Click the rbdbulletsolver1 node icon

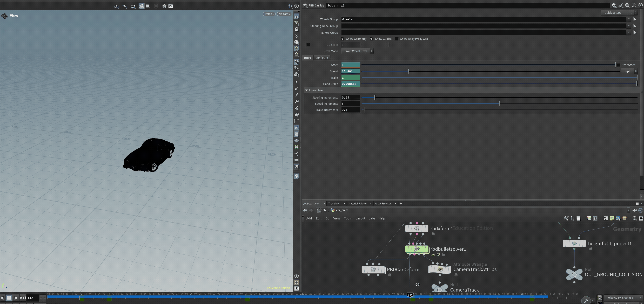pos(417,249)
